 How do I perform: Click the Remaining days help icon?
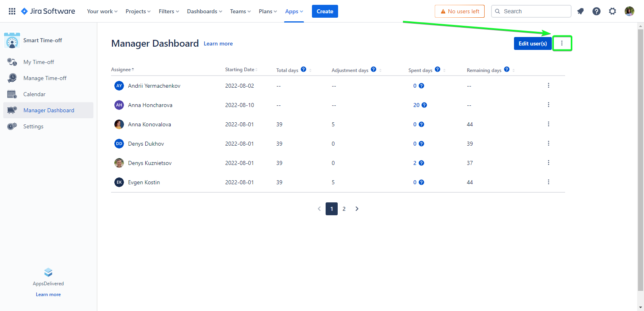click(507, 69)
